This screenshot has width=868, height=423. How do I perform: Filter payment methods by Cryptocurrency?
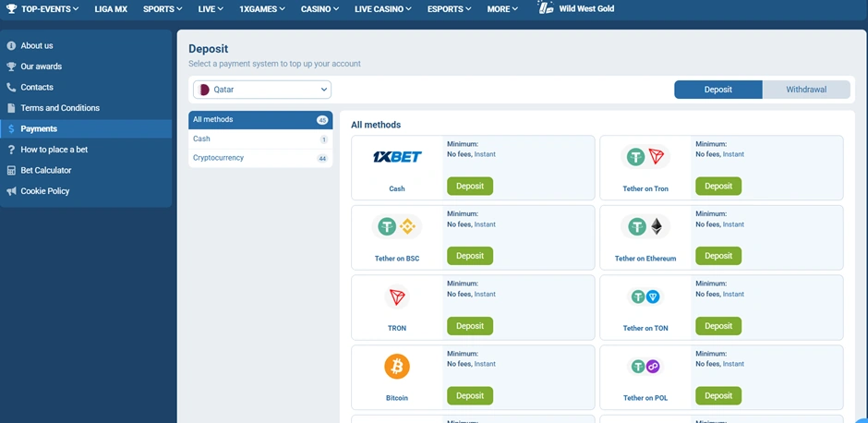click(260, 158)
